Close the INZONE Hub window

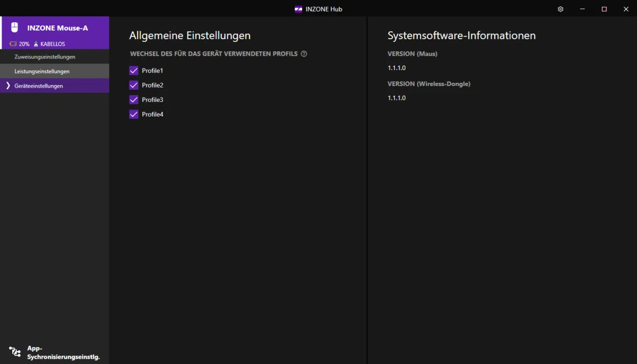click(626, 9)
